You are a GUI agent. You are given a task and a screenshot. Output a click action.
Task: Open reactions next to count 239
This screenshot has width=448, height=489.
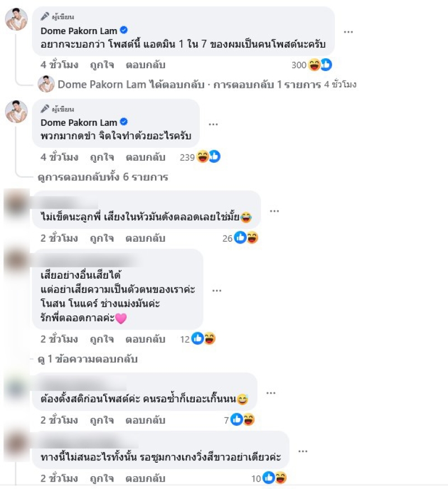coord(208,157)
